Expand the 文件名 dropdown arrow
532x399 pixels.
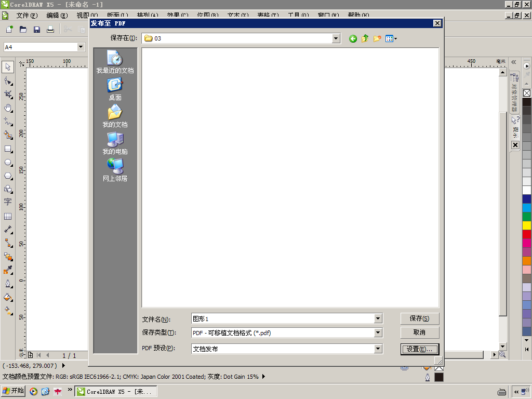pyautogui.click(x=378, y=318)
